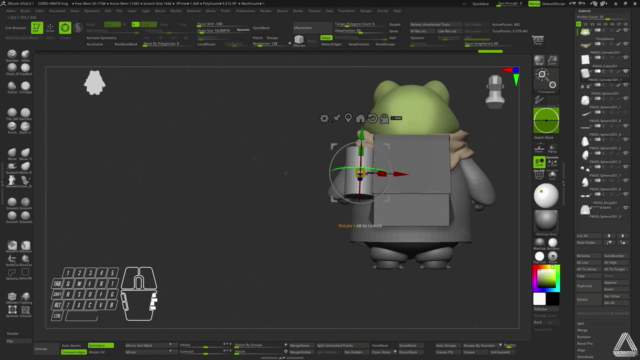The image size is (640, 360).
Task: Click the Rename subtool button
Action: coord(589,256)
